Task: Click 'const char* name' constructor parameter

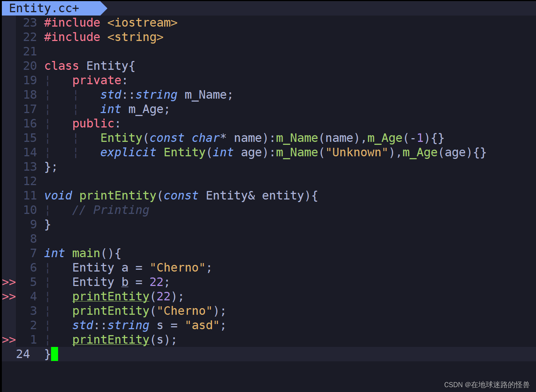Action: point(206,138)
